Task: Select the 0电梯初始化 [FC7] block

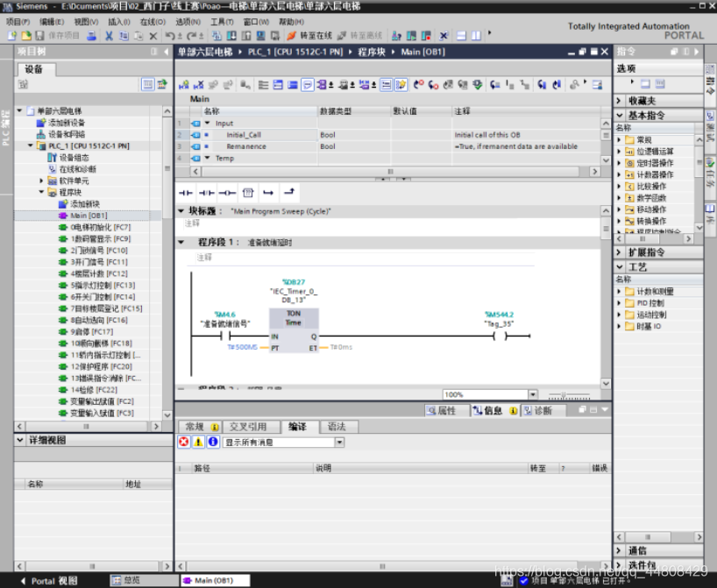Action: click(100, 227)
